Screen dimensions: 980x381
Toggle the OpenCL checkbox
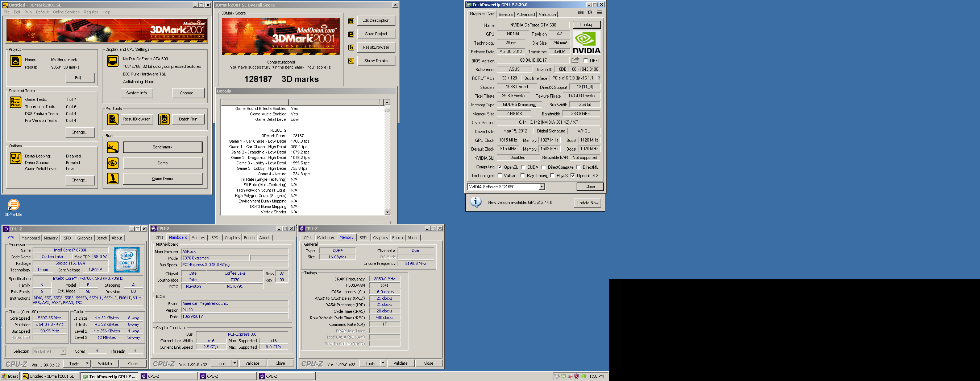click(x=500, y=167)
